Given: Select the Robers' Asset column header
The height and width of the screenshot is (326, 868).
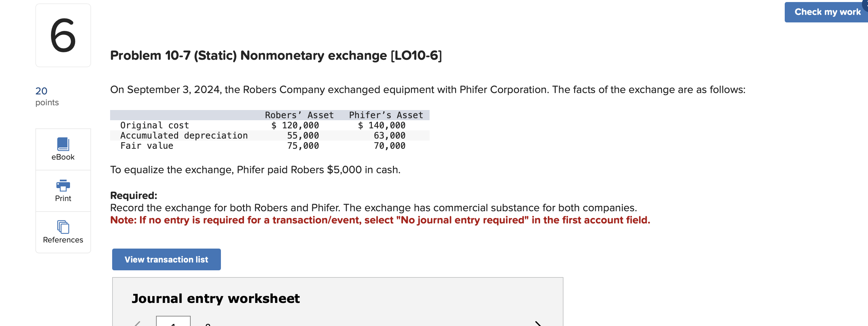Looking at the screenshot, I should 299,115.
